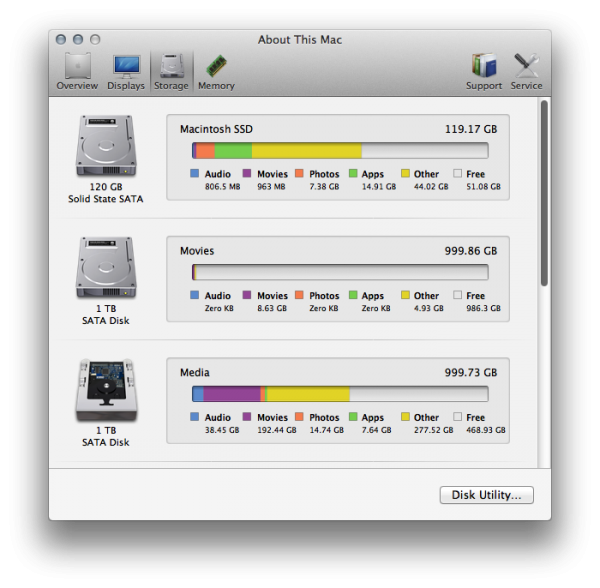Click the '4.93 GB' Other value

pyautogui.click(x=429, y=308)
